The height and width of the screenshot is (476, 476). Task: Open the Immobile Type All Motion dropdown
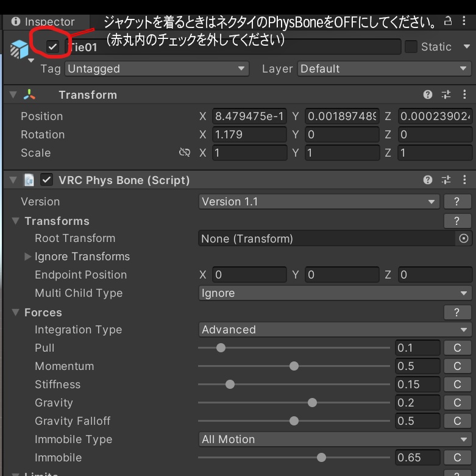click(x=335, y=439)
